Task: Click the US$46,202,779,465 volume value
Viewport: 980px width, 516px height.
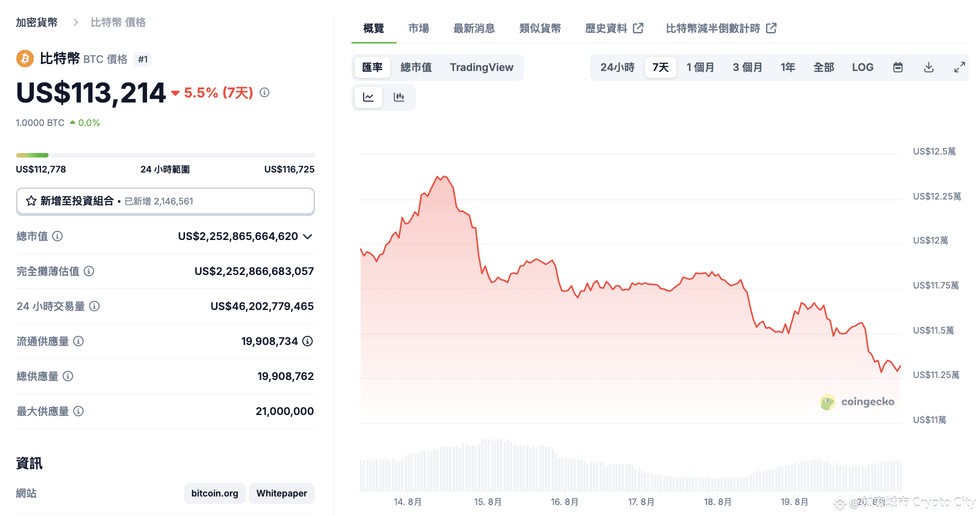Action: click(262, 306)
